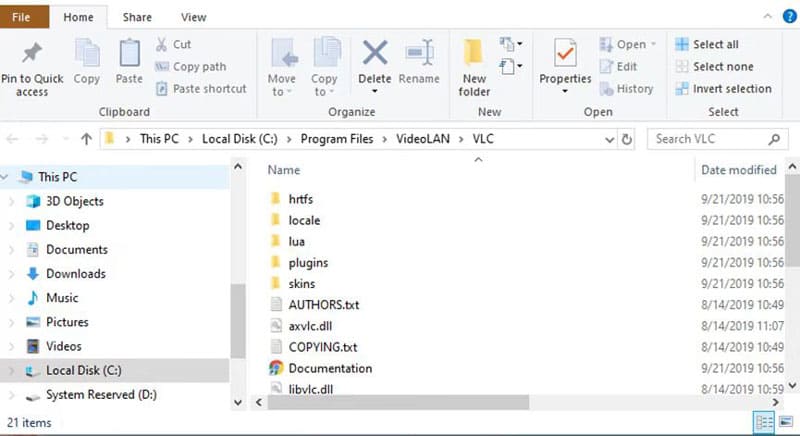Click the horizontal scrollbar thumb in file list

(x=398, y=402)
